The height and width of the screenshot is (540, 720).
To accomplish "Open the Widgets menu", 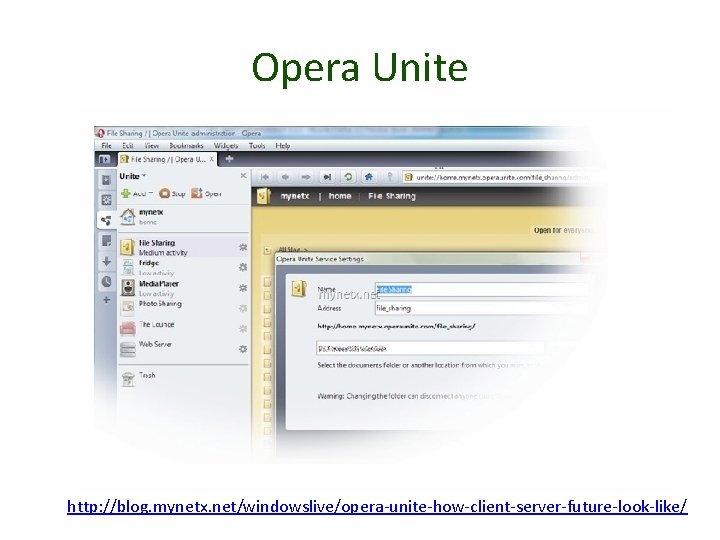I will pyautogui.click(x=226, y=146).
